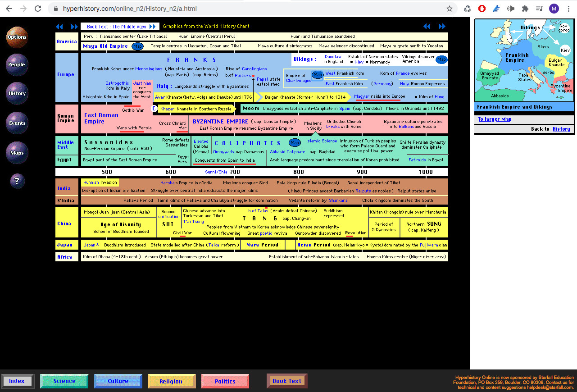577x392 pixels.
Task: Open the browser profile avatar menu
Action: point(554,8)
